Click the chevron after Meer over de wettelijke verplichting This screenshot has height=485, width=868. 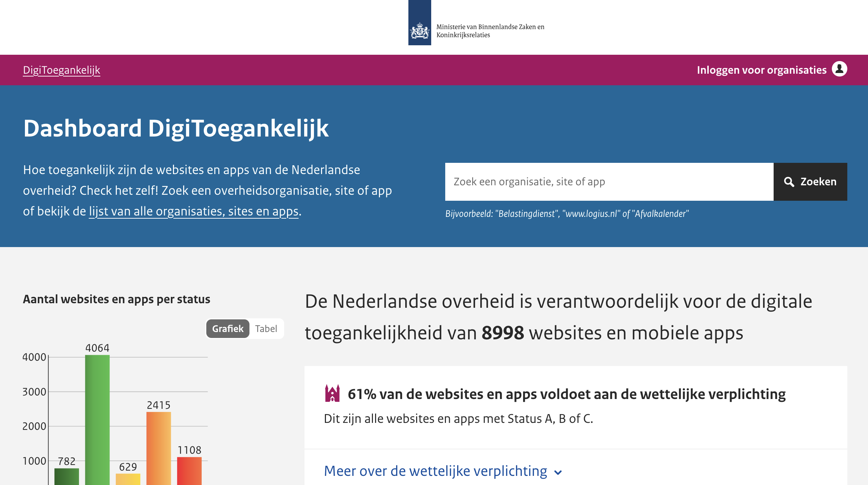pyautogui.click(x=558, y=473)
